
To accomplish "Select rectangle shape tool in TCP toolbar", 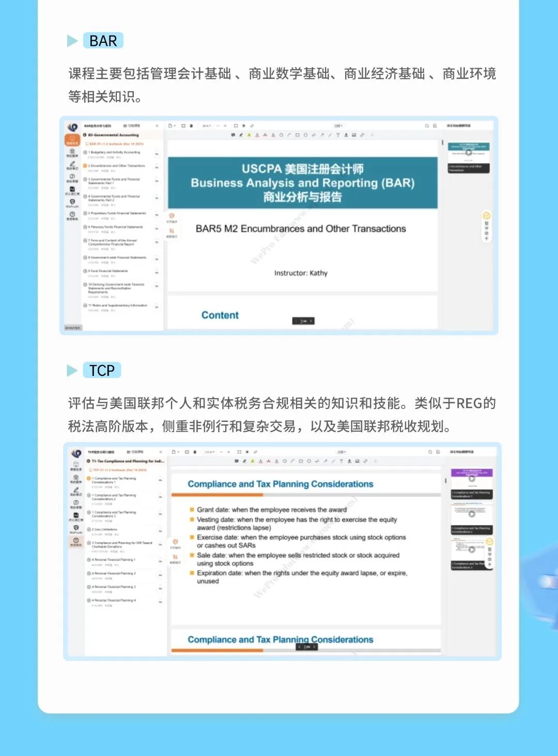I will [x=300, y=461].
